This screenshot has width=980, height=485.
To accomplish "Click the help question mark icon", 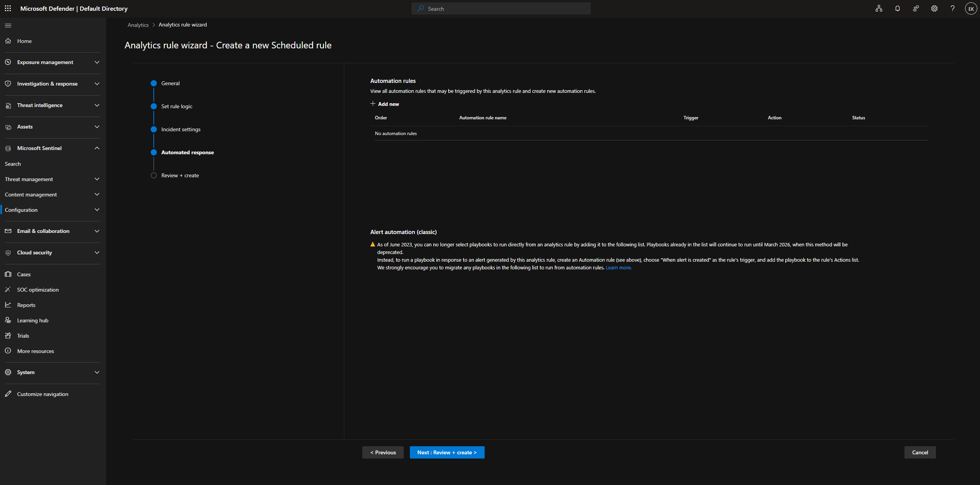I will pos(952,8).
